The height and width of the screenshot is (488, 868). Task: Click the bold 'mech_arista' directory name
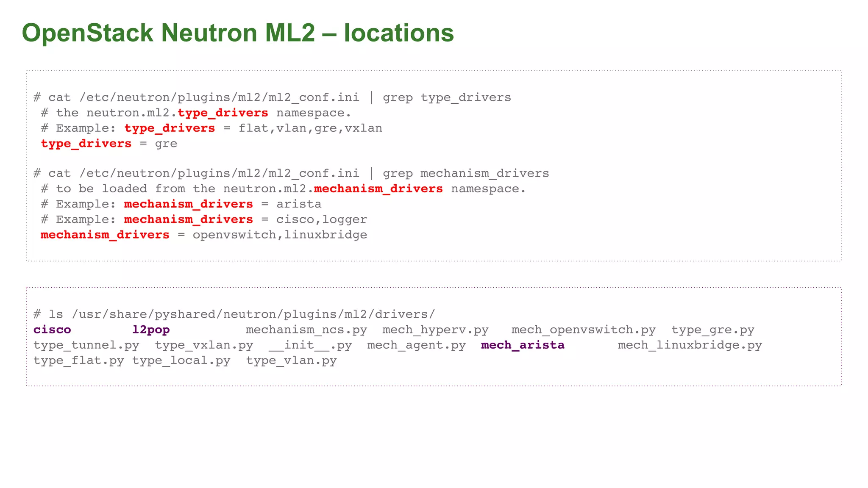point(523,345)
